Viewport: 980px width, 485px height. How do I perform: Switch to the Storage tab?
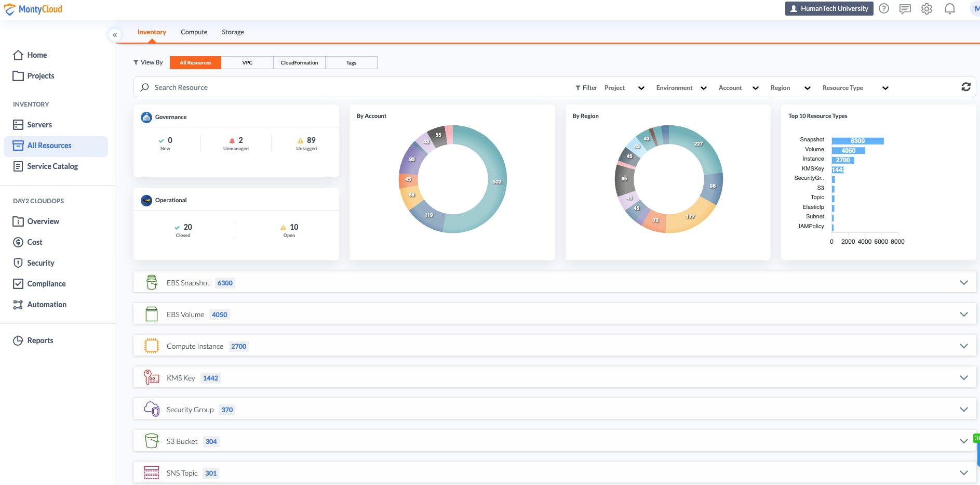(233, 32)
